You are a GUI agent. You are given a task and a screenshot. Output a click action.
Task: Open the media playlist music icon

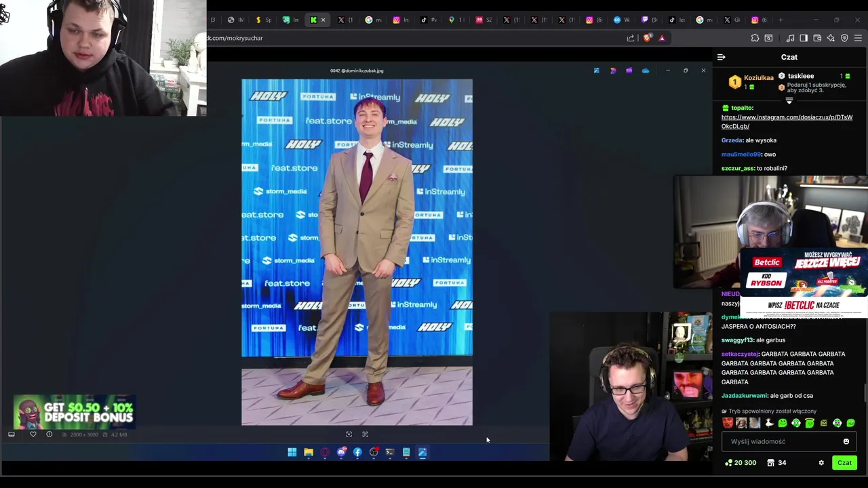point(790,38)
